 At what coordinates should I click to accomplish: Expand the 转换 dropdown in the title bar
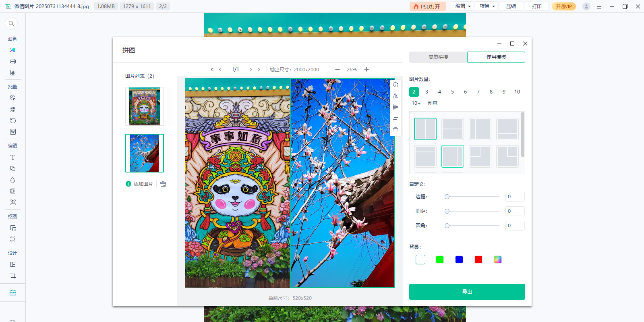point(486,6)
